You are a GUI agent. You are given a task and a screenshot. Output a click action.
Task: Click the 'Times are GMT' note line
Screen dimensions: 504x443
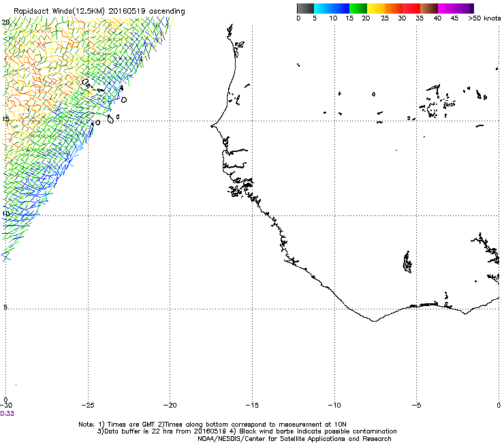click(212, 425)
